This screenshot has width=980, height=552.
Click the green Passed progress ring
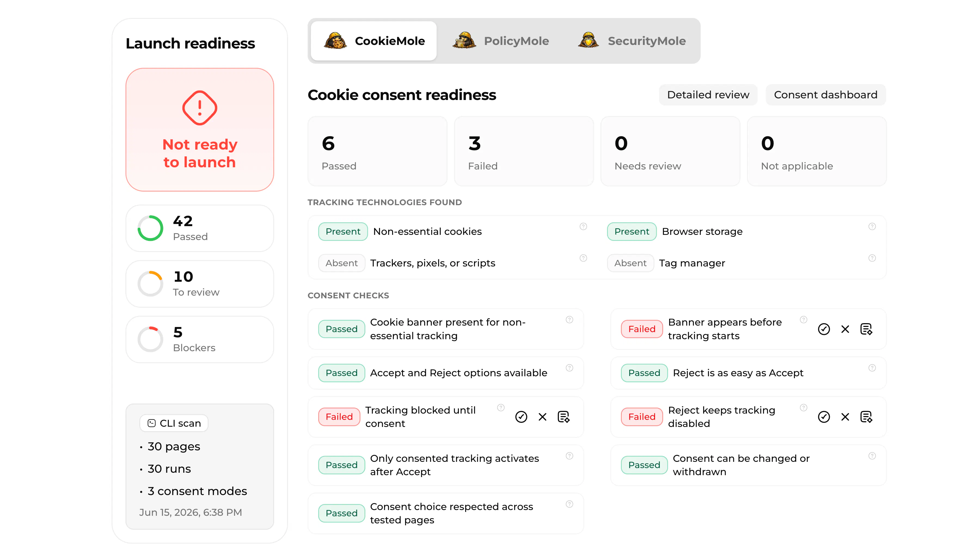tap(150, 228)
